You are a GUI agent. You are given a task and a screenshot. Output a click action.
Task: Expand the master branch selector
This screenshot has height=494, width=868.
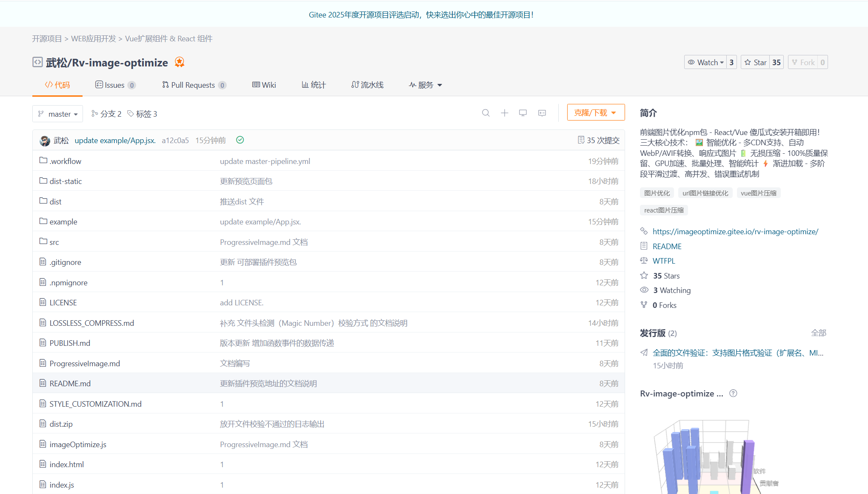57,114
